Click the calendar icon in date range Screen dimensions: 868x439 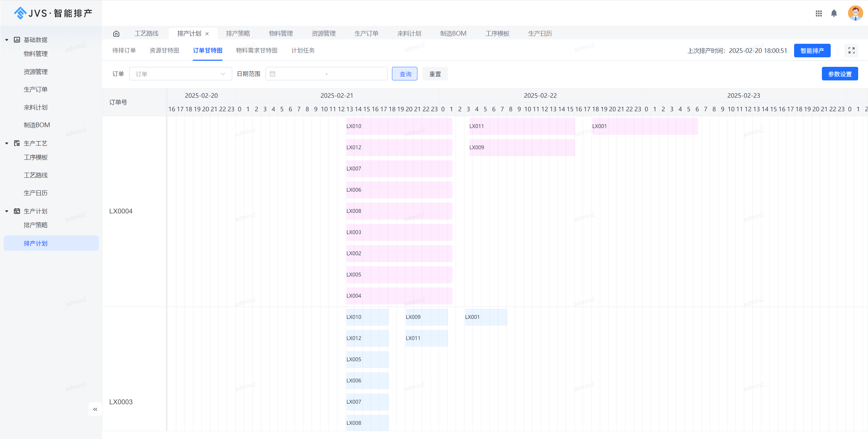tap(273, 74)
